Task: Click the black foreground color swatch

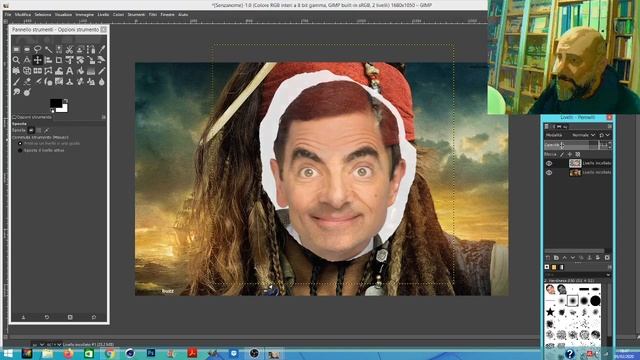Action: (56, 102)
